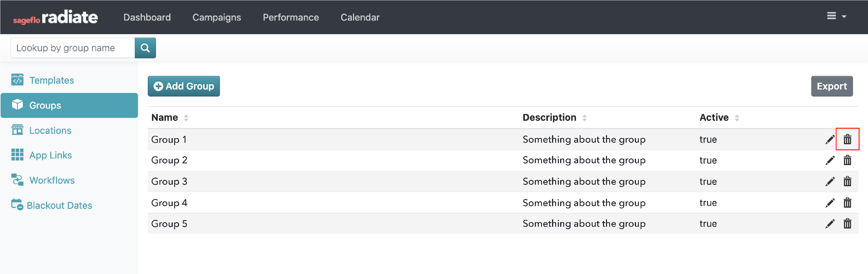Switch to the Campaigns section
The width and height of the screenshot is (868, 274).
tap(217, 17)
